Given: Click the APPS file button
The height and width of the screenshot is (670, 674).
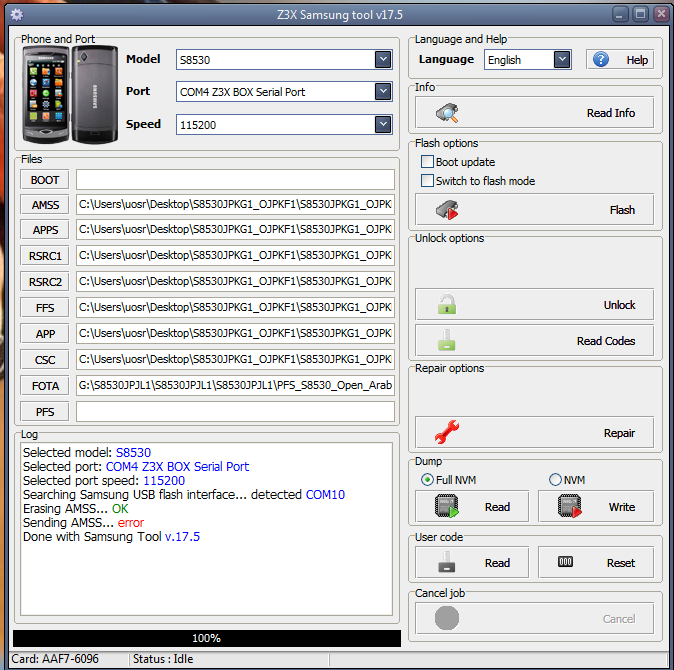Looking at the screenshot, I should [45, 229].
